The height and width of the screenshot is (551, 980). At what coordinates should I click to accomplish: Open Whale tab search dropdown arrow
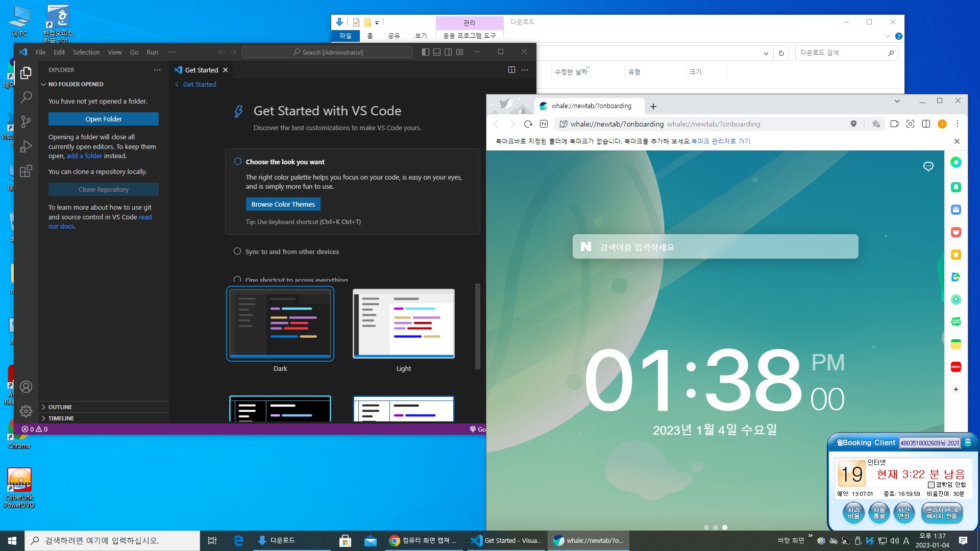pos(897,101)
